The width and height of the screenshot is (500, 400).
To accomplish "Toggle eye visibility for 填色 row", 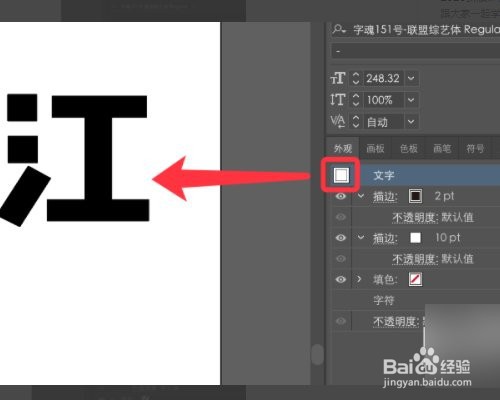I will tap(341, 279).
